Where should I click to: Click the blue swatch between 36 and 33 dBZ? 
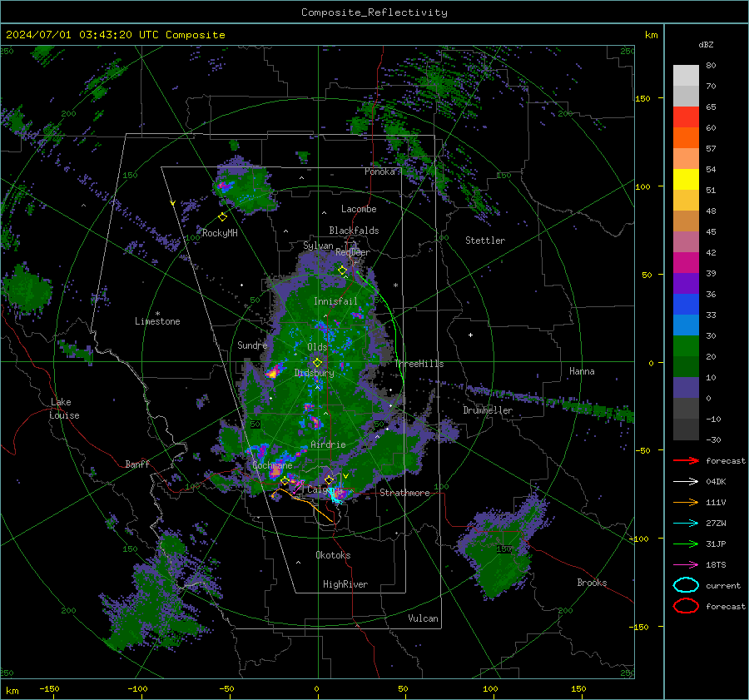[x=686, y=305]
